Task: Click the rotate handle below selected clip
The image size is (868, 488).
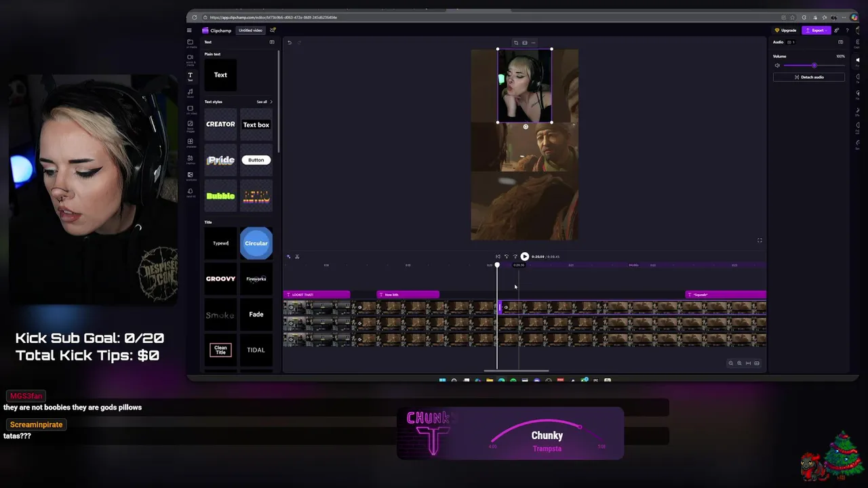Action: click(x=526, y=127)
